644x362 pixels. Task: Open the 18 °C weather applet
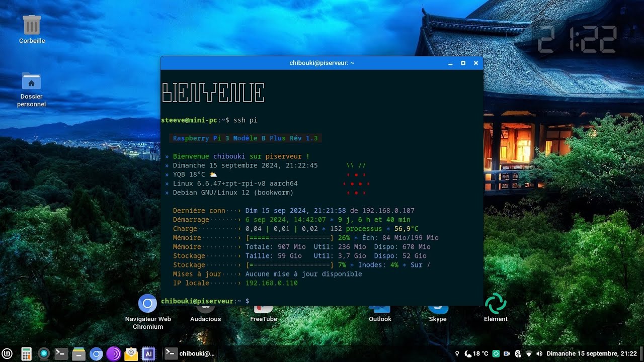click(x=476, y=354)
